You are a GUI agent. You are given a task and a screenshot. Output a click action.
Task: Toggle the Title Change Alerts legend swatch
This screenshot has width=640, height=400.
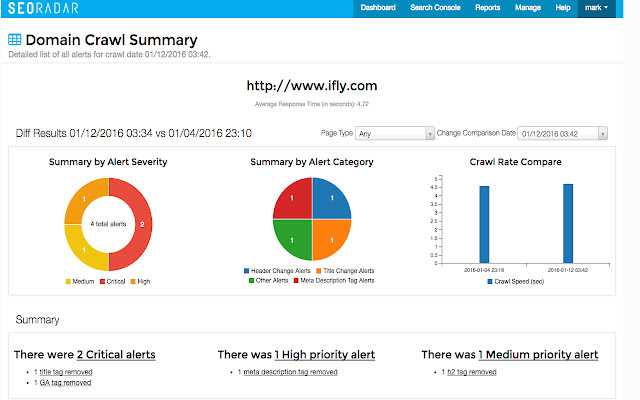(x=319, y=271)
